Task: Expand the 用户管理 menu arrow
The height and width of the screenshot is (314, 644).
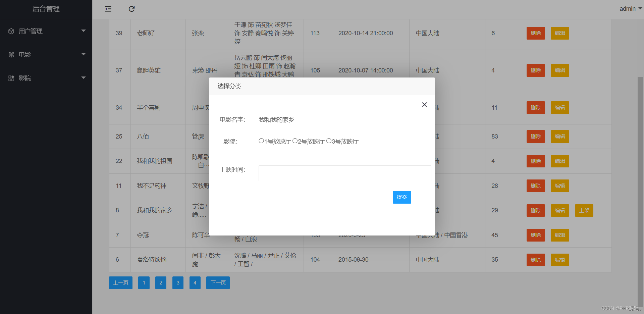Action: pos(84,31)
